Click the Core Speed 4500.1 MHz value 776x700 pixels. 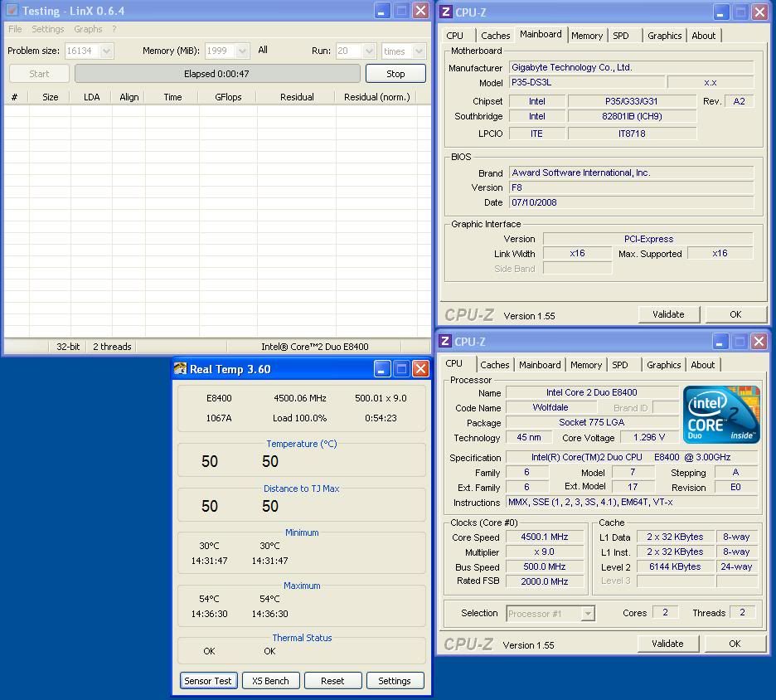point(545,537)
